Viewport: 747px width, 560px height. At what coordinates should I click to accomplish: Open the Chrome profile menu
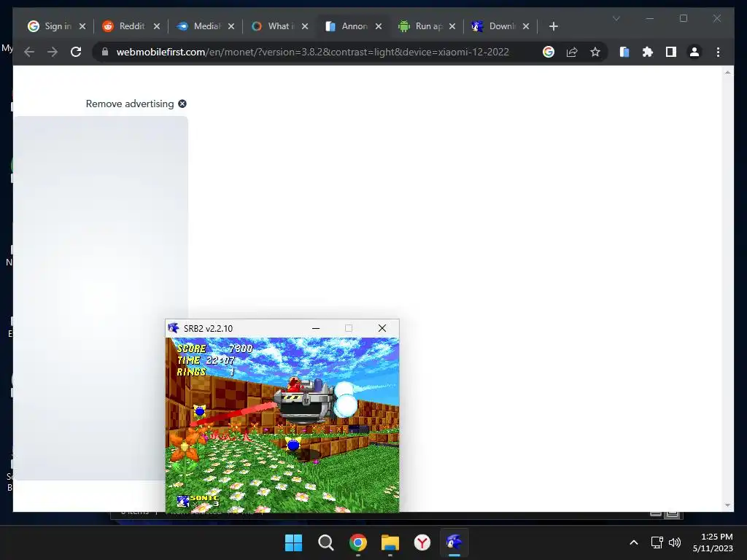pyautogui.click(x=694, y=52)
